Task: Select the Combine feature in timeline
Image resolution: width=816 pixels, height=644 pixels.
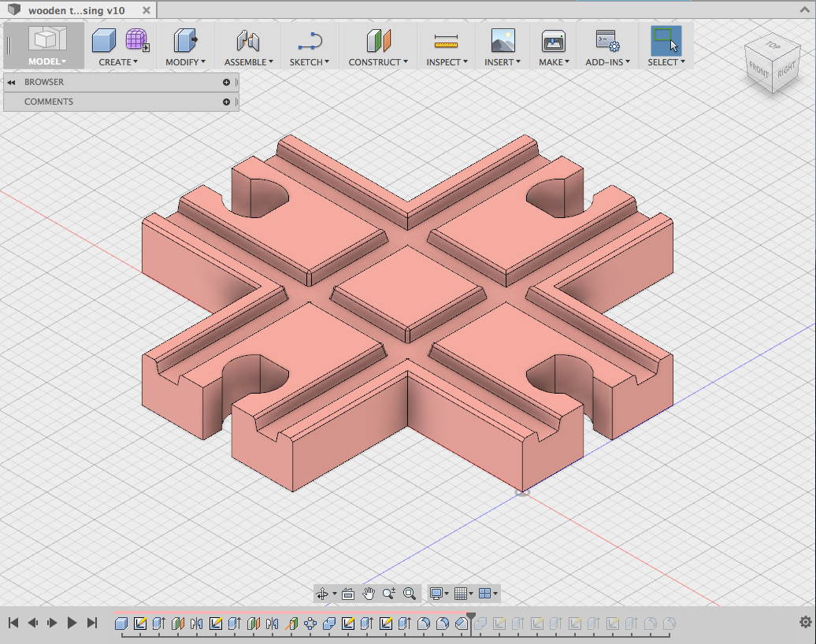Action: [329, 624]
